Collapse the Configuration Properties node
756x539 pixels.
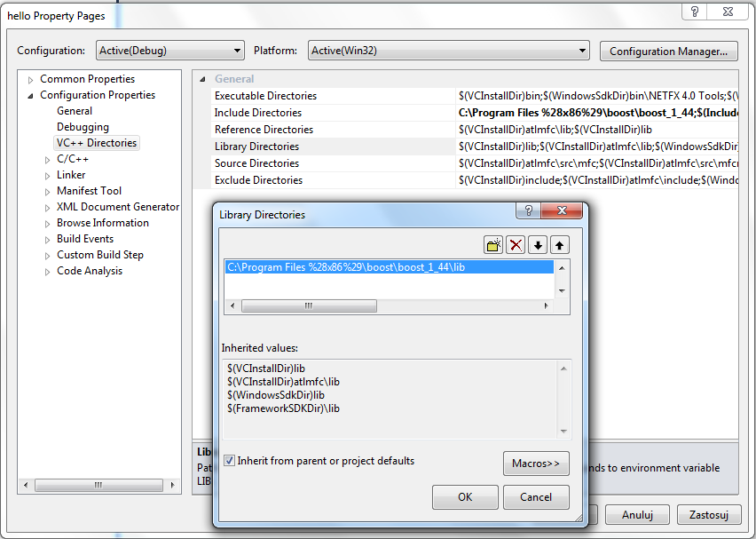pos(31,96)
